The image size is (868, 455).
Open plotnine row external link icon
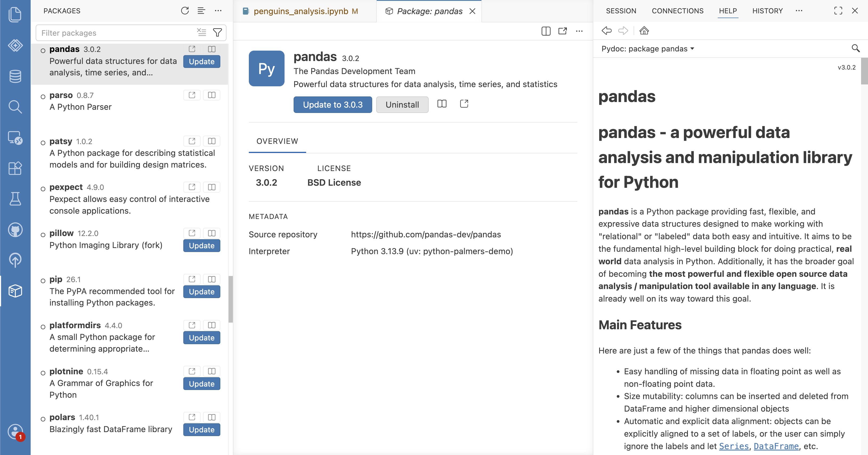click(192, 371)
